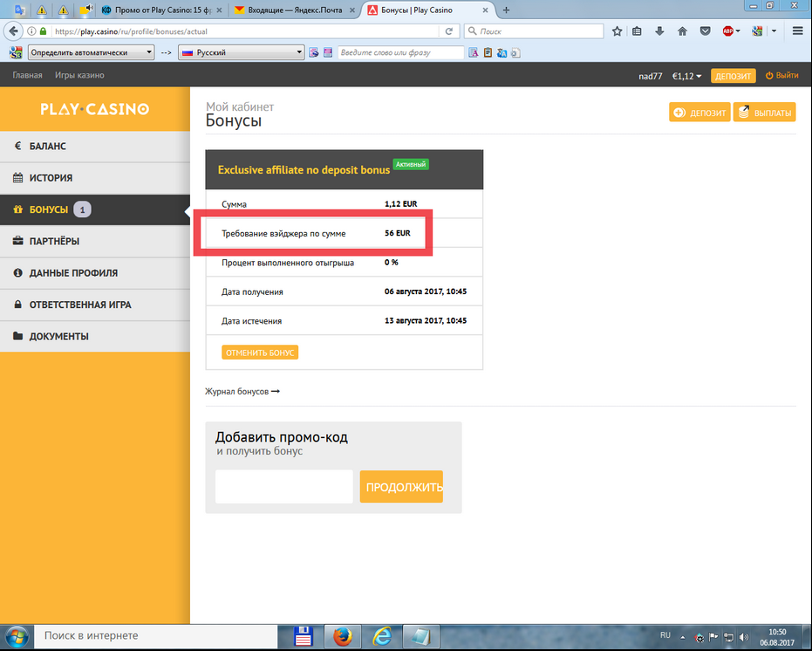Viewport: 812px width, 651px height.
Task: Click the Firefox icon in the taskbar
Action: (x=342, y=636)
